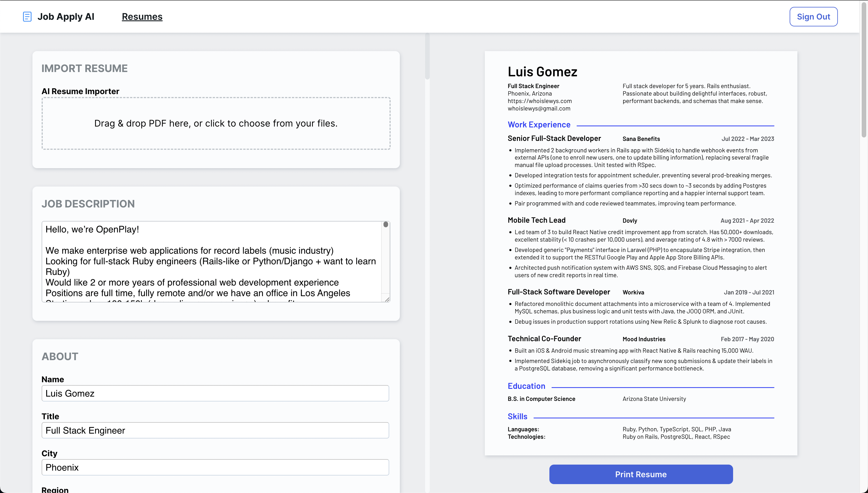868x493 pixels.
Task: Click the 'ABOUT' section heading
Action: coord(60,356)
